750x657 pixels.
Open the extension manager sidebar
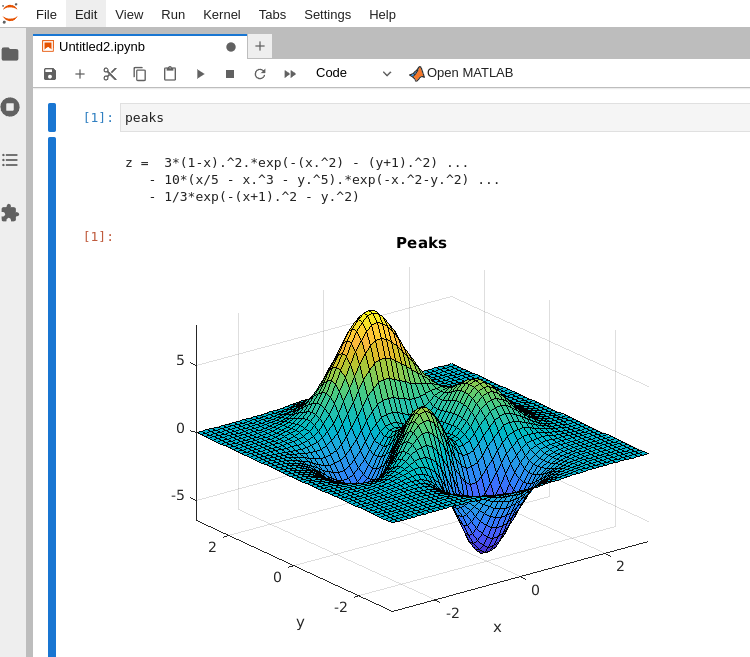click(x=10, y=213)
